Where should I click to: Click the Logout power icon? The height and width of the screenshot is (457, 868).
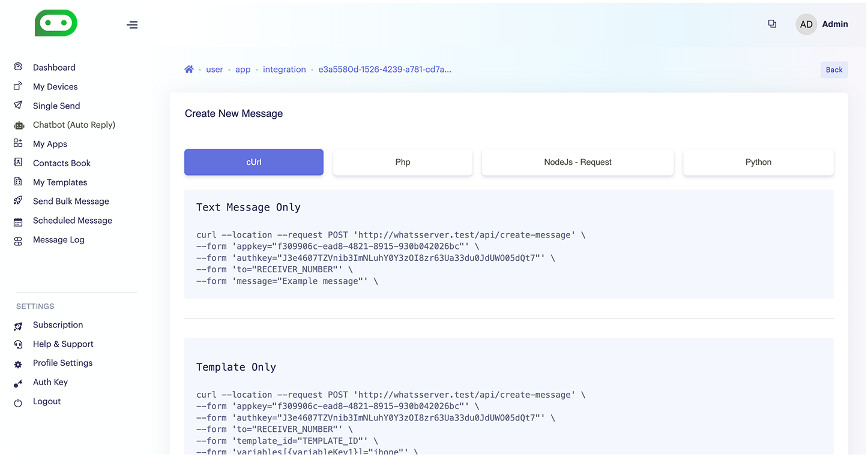[x=18, y=402]
